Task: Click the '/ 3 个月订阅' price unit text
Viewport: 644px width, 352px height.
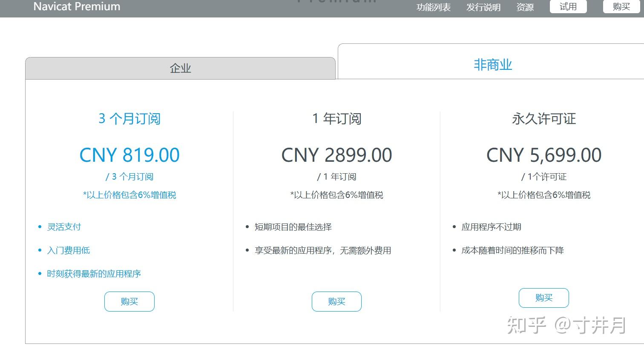Action: point(129,177)
